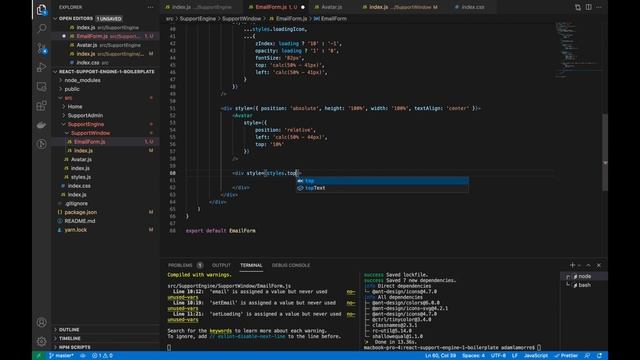Switch to the first index.js SupportEngine tab

202,7
